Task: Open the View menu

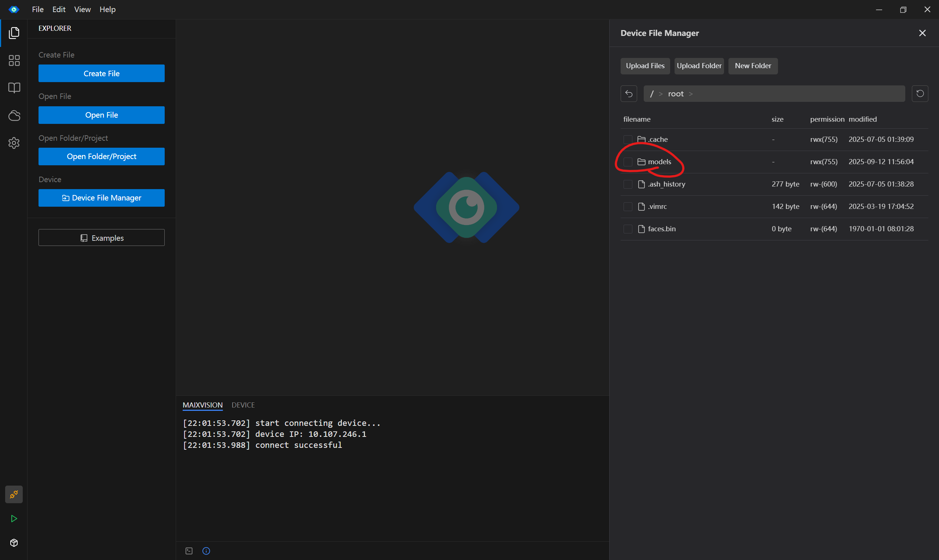Action: click(82, 10)
